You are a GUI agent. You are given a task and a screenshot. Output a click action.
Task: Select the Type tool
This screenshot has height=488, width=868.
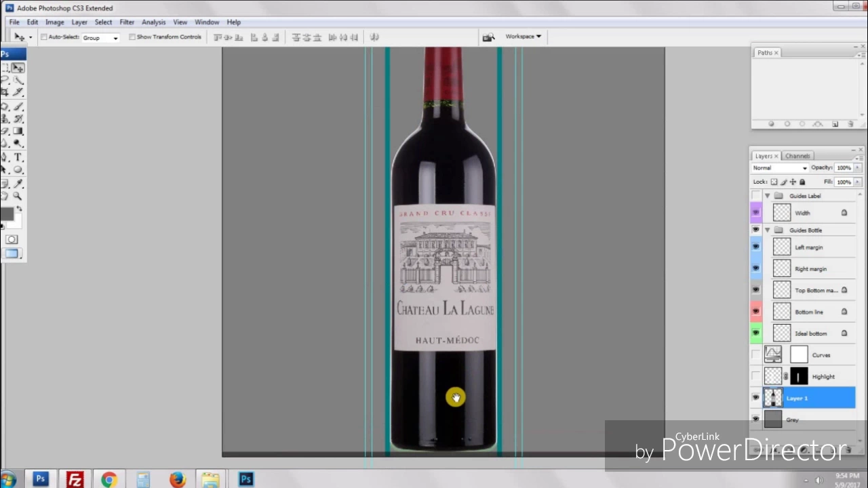[x=18, y=157]
